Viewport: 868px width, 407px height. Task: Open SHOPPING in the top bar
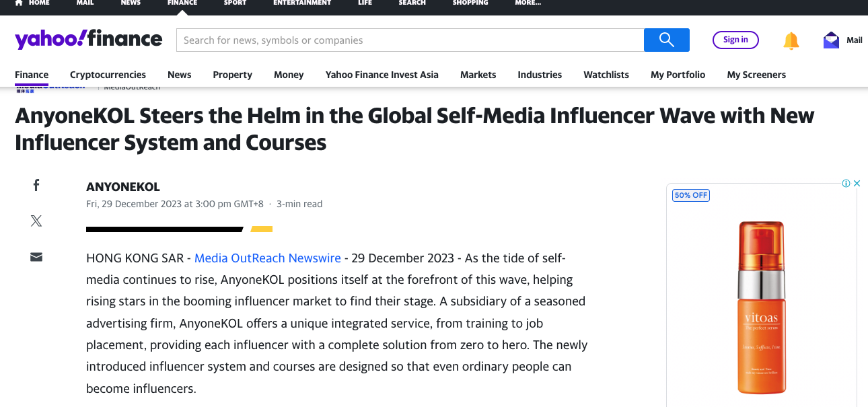point(470,3)
